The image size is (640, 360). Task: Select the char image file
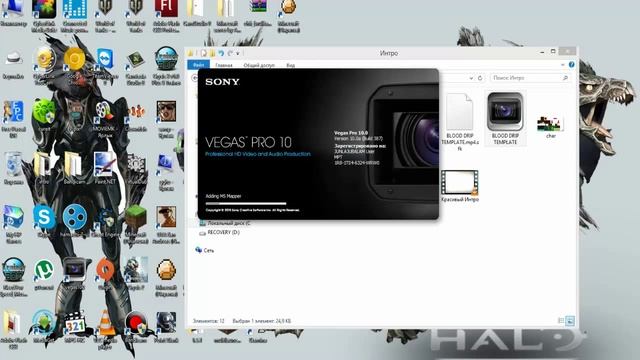pos(551,127)
